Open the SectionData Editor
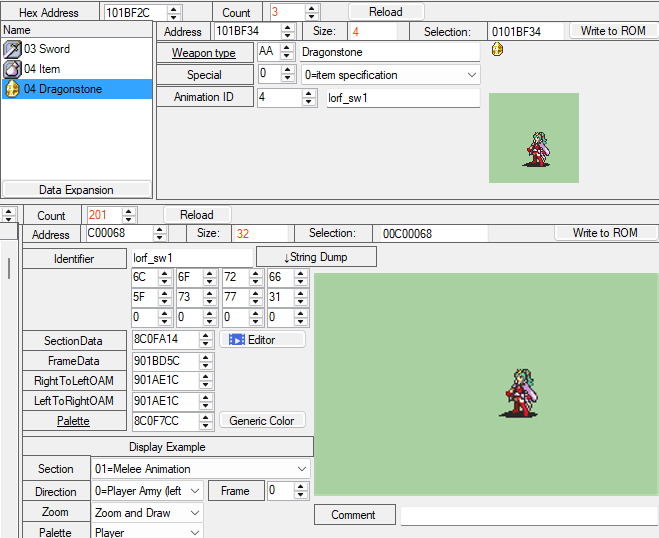The height and width of the screenshot is (538, 659). click(262, 340)
